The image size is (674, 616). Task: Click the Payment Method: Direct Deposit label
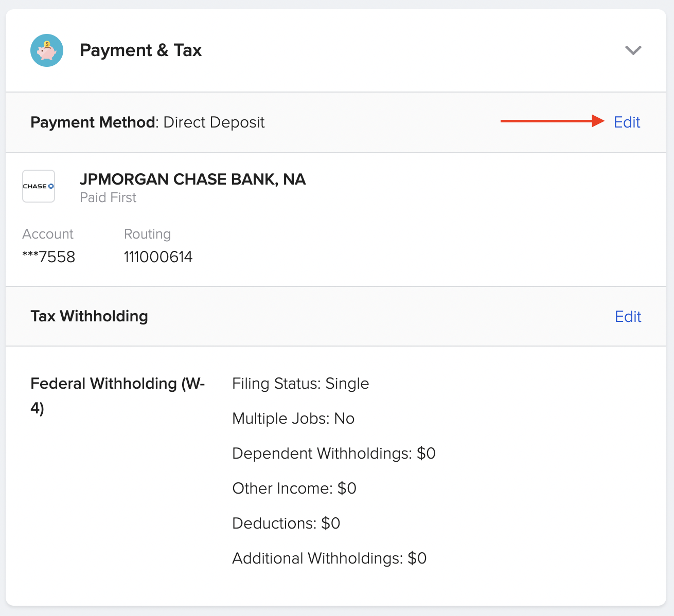click(147, 122)
